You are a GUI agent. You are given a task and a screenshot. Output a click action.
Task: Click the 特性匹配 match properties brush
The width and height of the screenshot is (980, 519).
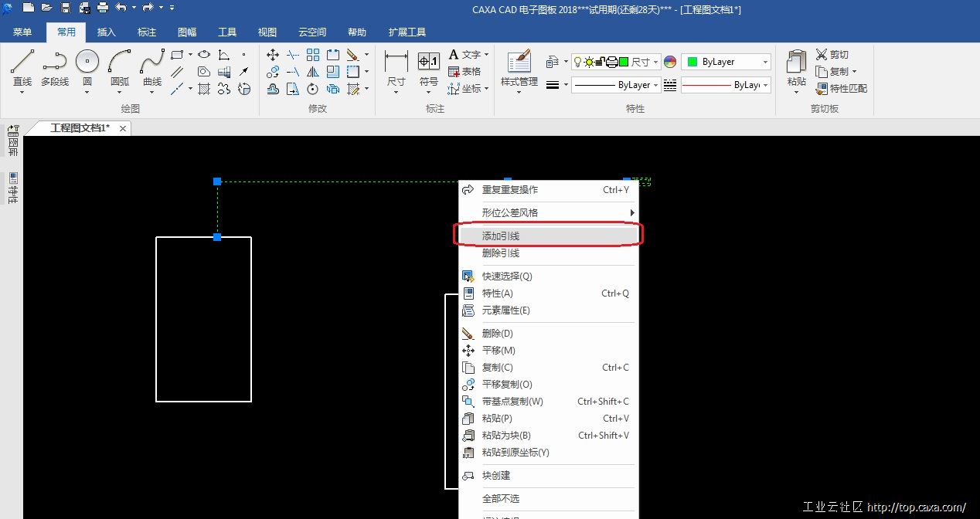841,89
